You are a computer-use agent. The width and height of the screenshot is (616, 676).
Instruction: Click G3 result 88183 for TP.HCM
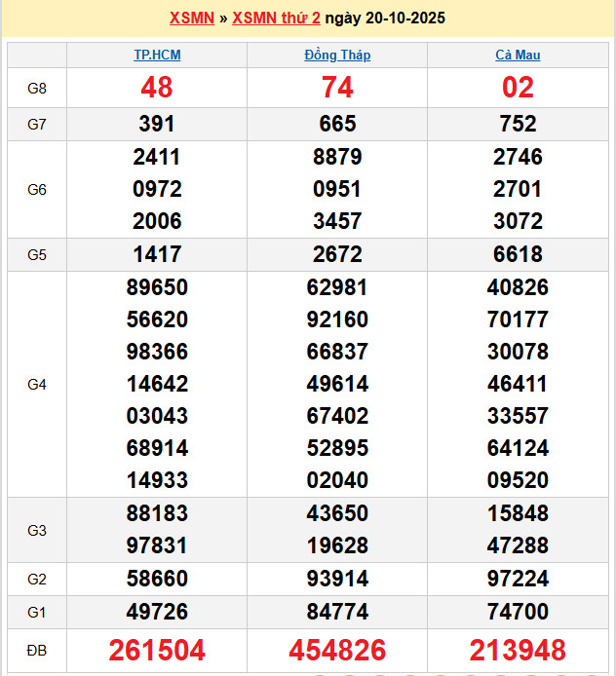[157, 513]
